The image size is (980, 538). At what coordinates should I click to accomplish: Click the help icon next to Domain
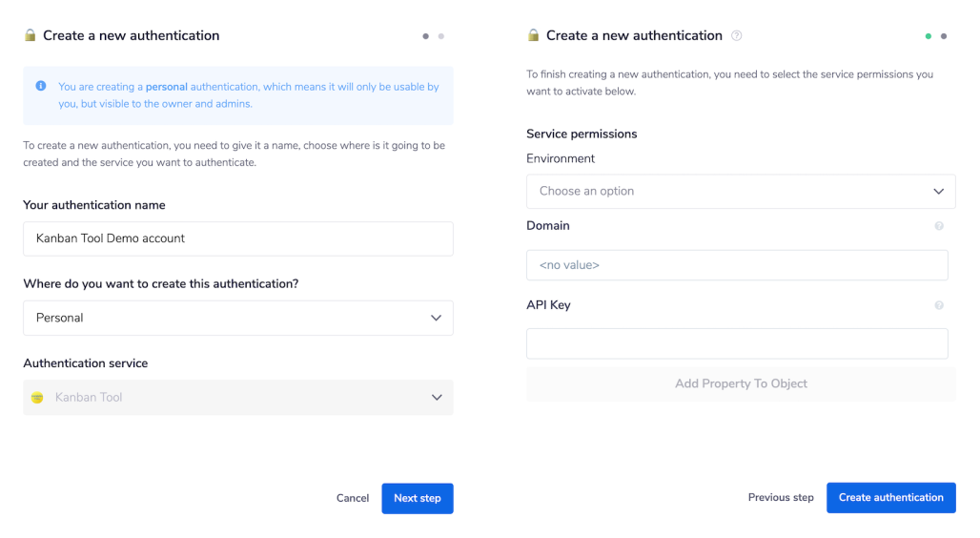(939, 226)
